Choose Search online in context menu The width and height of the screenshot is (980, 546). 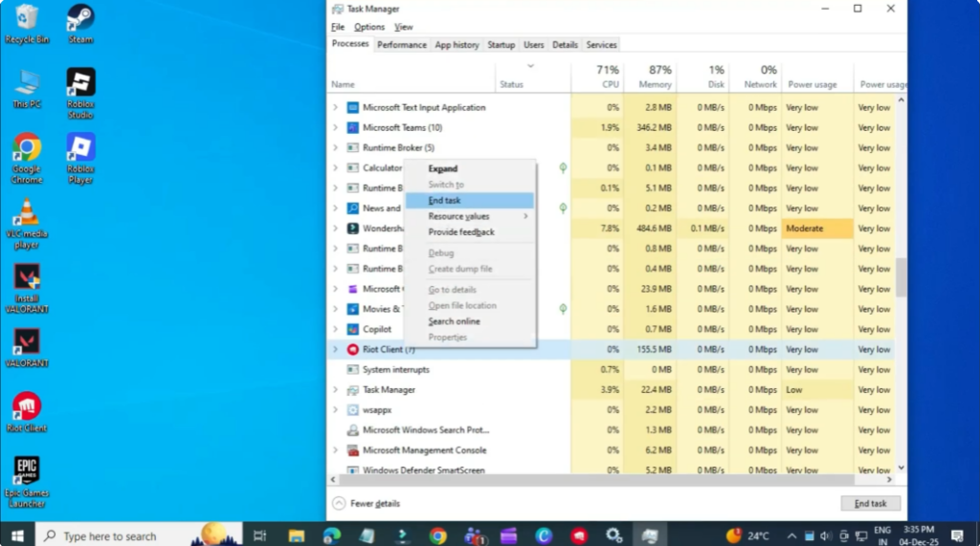[x=469, y=321]
